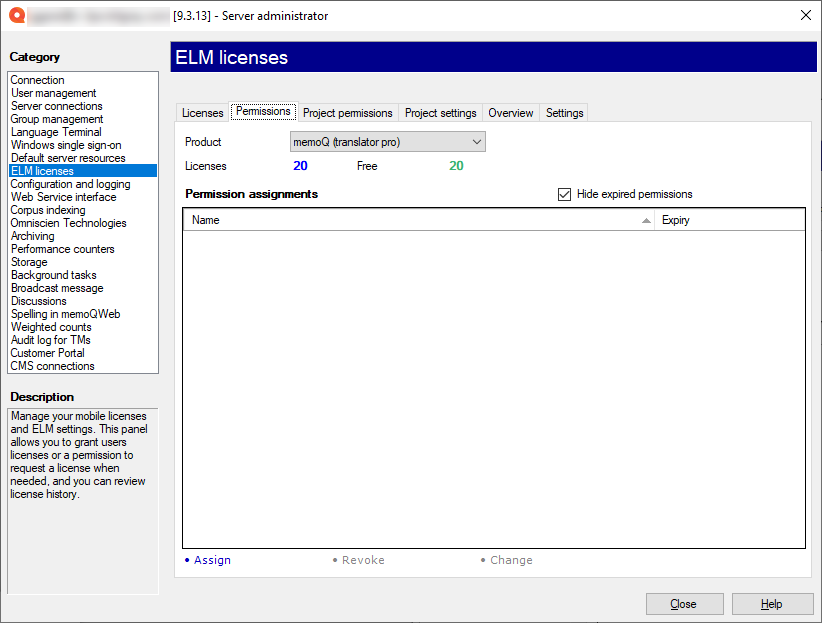Click the Expiry column header
822x623 pixels.
pyautogui.click(x=728, y=220)
